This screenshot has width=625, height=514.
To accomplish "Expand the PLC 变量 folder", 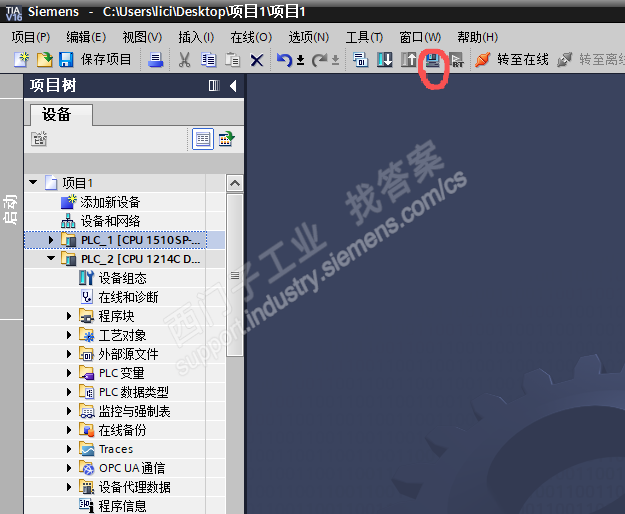I will (x=69, y=373).
